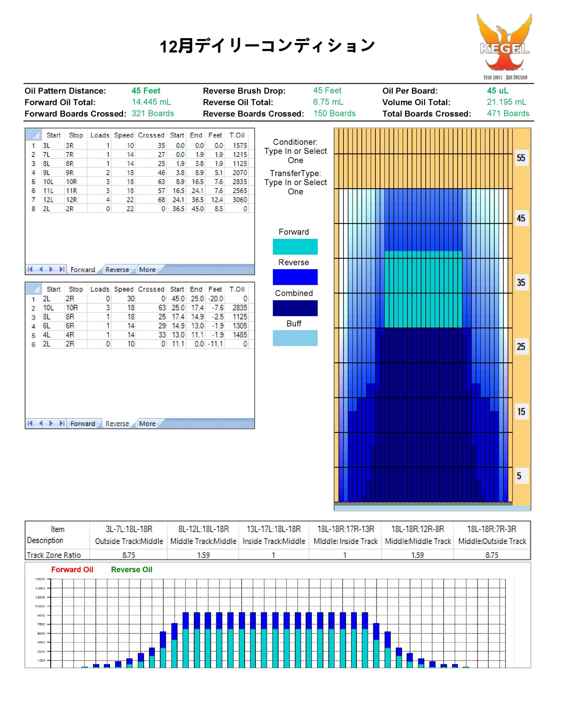Open More tab in upper table
Image resolution: width=563 pixels, height=728 pixels.
147,270
